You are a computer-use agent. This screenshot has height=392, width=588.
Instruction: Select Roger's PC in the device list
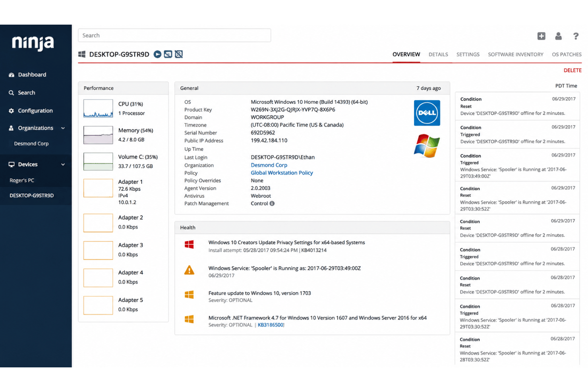(x=22, y=180)
